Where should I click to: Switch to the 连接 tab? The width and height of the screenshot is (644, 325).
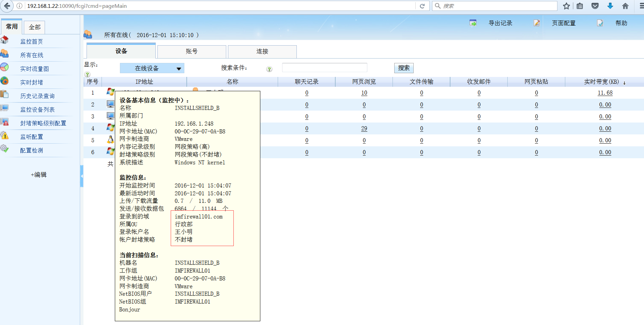click(x=262, y=51)
